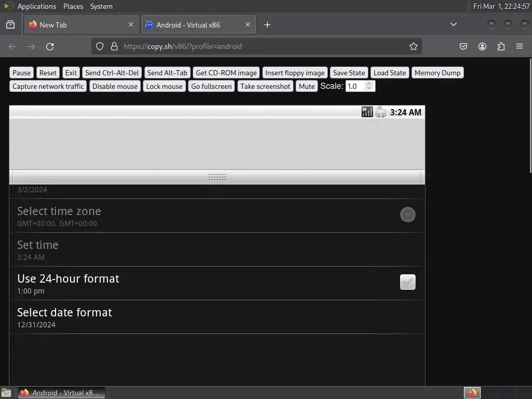
Task: Switch to the New Tab browser tab
Action: (x=82, y=25)
